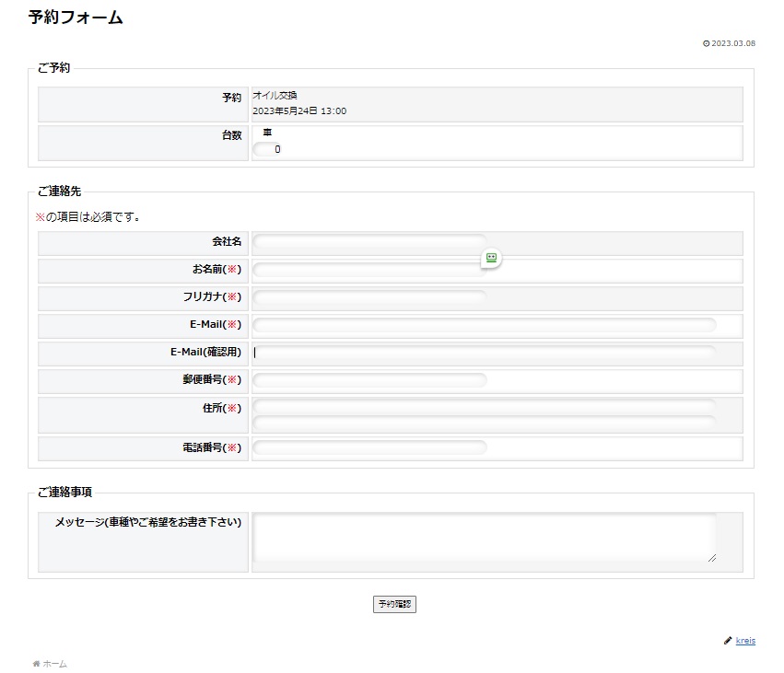
Task: Click the second 住所 address line
Action: coord(484,423)
